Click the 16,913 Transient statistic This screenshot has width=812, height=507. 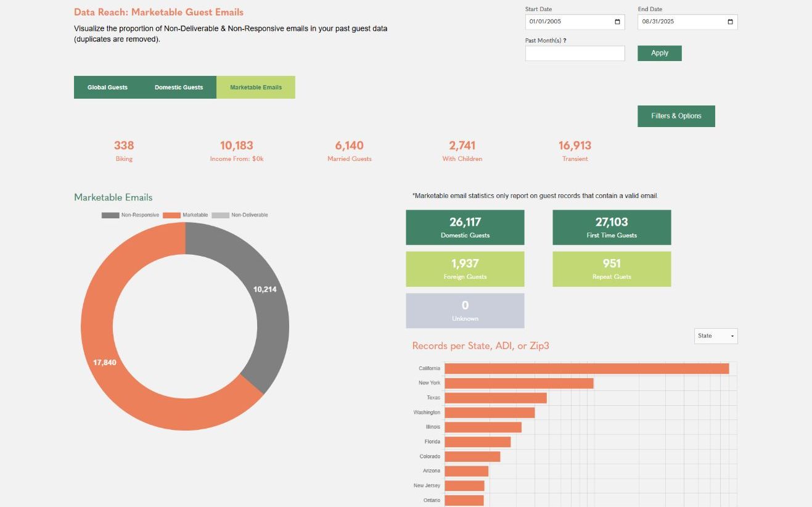575,150
